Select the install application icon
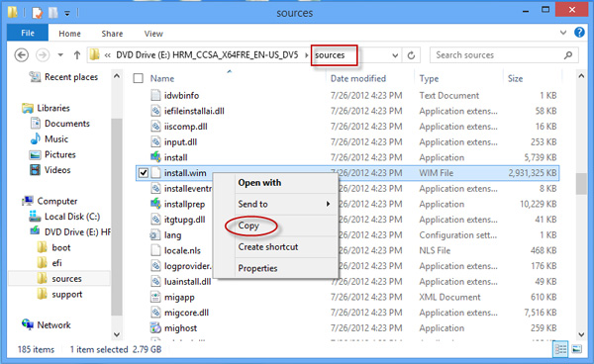594x364 pixels. coord(155,157)
